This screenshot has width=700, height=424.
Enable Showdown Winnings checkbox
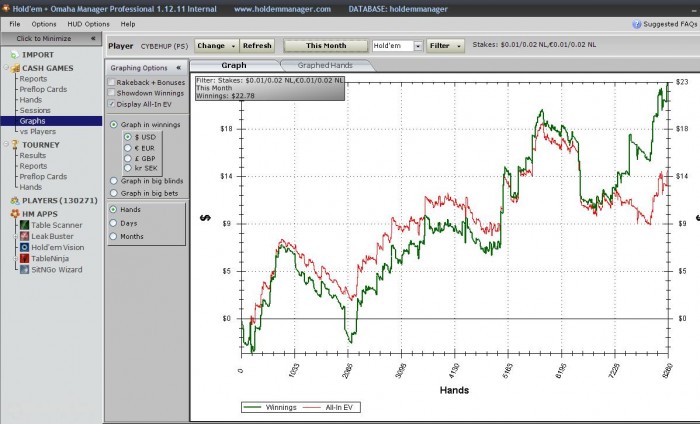click(x=112, y=93)
